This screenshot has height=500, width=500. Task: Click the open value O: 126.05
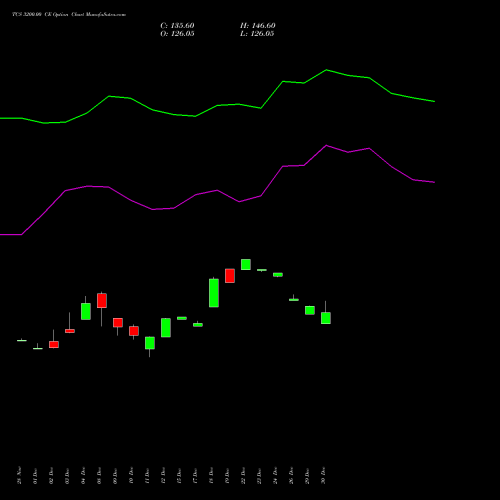177,34
